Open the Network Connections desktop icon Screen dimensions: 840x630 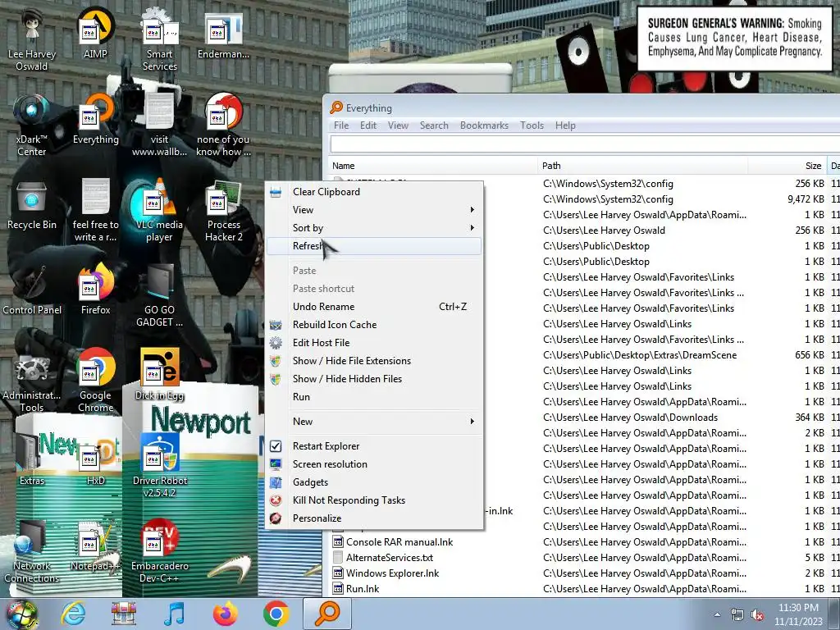tap(32, 552)
